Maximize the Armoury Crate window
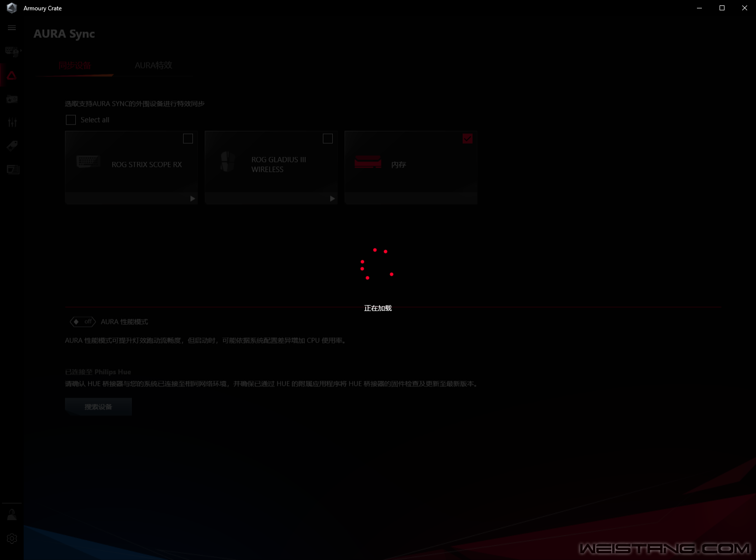 point(722,8)
